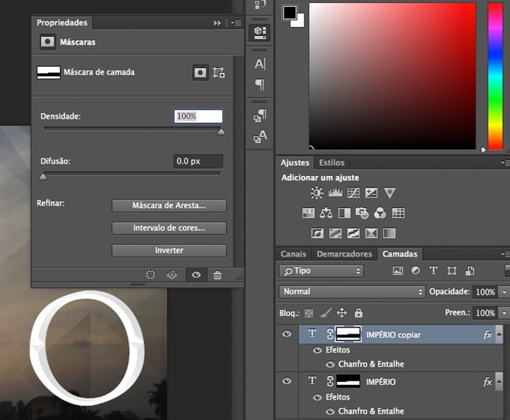Open the Tipo layer filter dropdown
The image size is (510, 420).
321,271
